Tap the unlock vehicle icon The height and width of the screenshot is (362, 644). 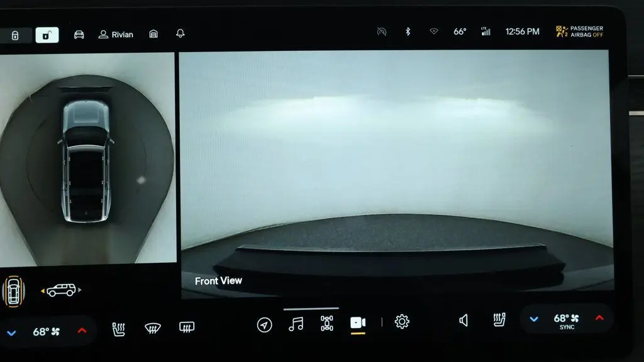(47, 35)
